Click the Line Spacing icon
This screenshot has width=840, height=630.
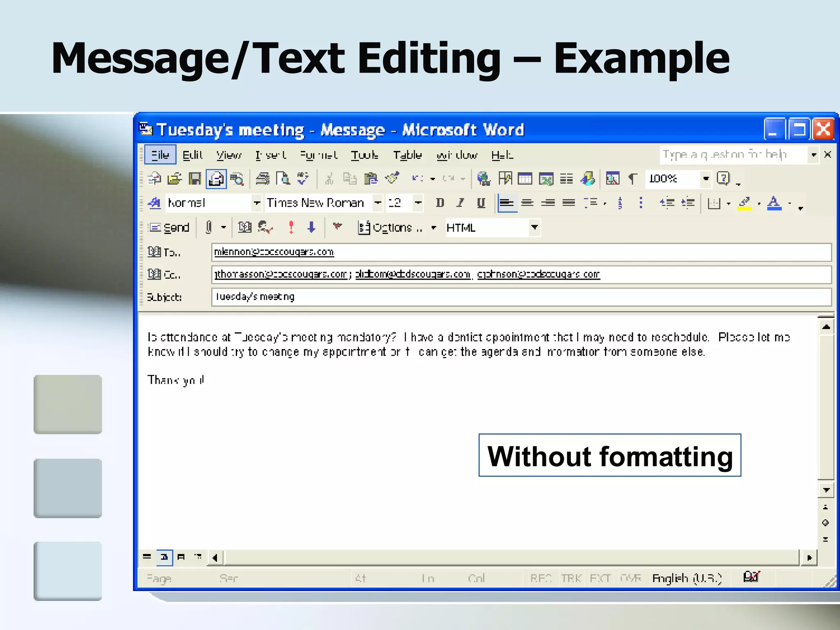(591, 203)
